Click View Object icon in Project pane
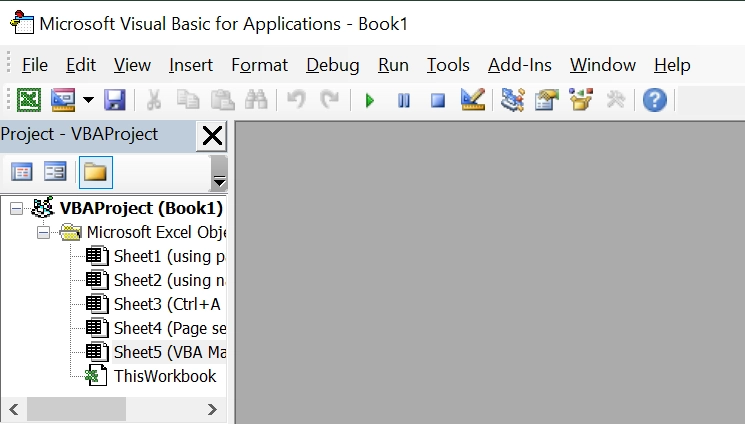The height and width of the screenshot is (424, 745). (x=55, y=172)
